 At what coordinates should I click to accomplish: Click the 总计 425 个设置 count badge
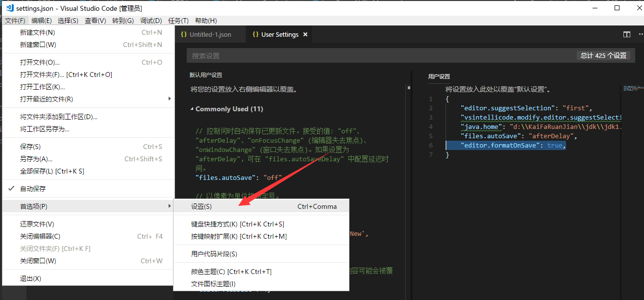(x=603, y=55)
